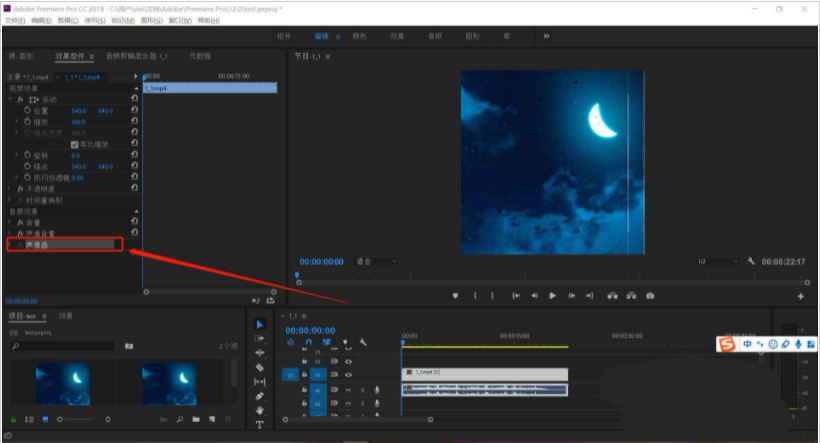Open the 适合 zoom level dropdown
This screenshot has width=820, height=443.
(x=376, y=261)
